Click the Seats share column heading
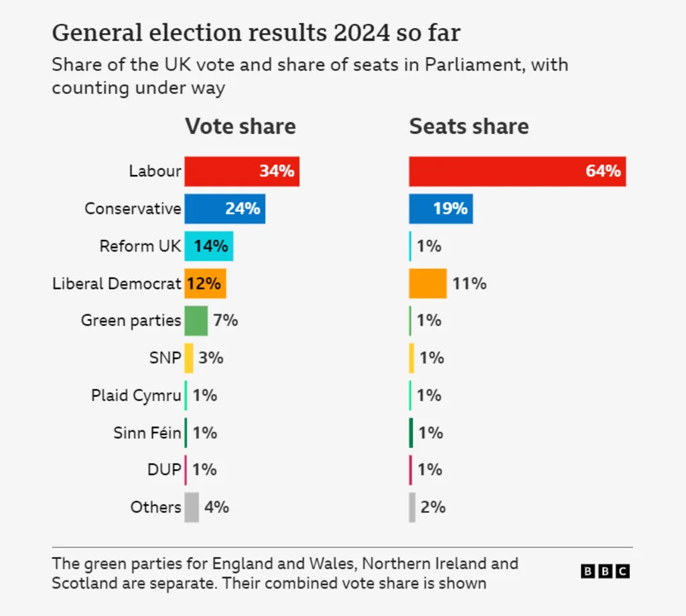 point(469,126)
